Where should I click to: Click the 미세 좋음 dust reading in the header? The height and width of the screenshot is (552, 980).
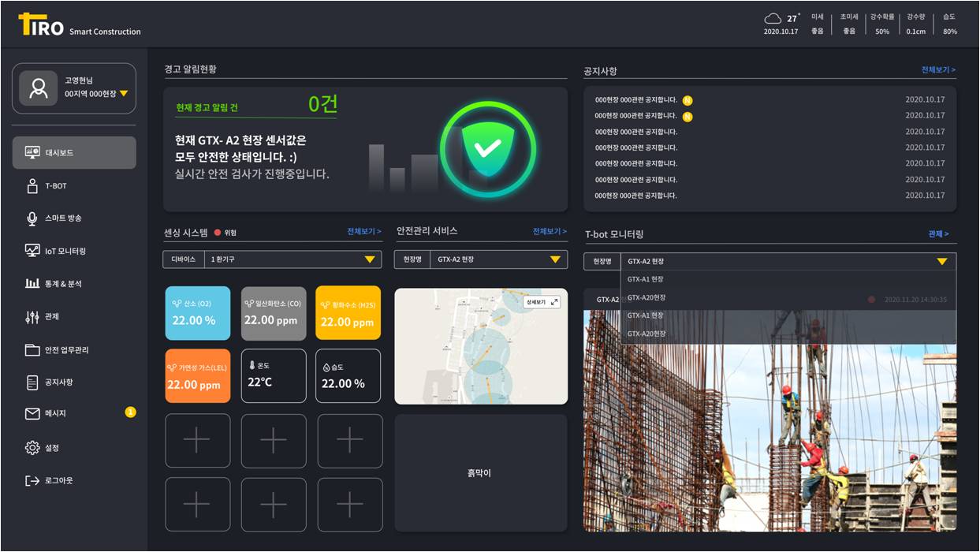[818, 24]
